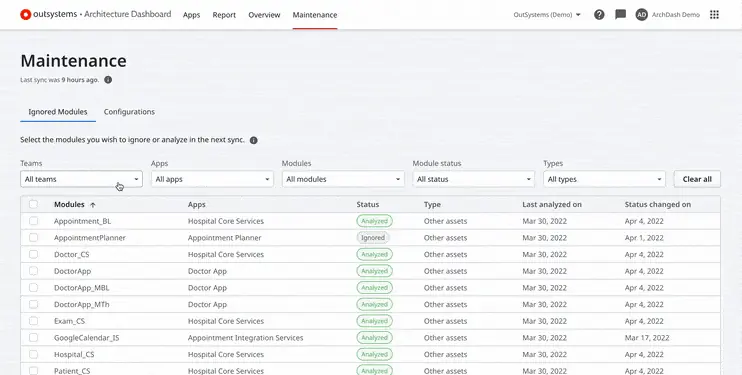Check the DoctorApp_MTh row checkbox
This screenshot has width=742, height=375.
click(x=33, y=304)
